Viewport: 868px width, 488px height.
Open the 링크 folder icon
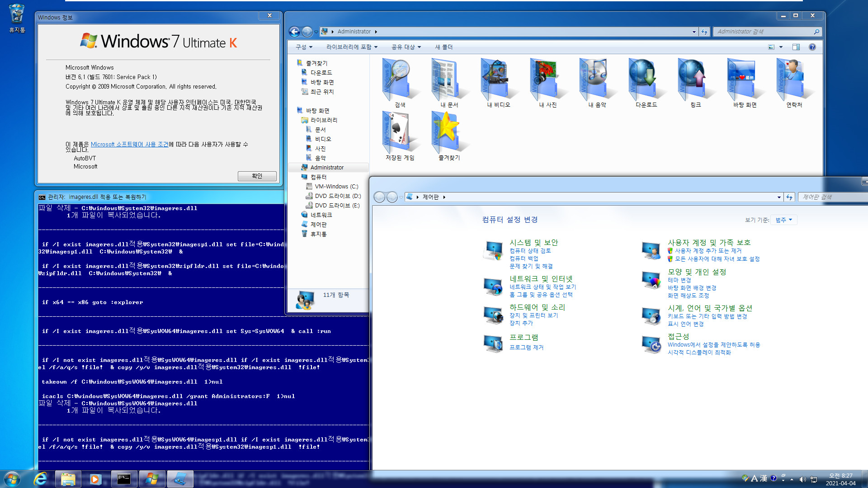pyautogui.click(x=695, y=83)
